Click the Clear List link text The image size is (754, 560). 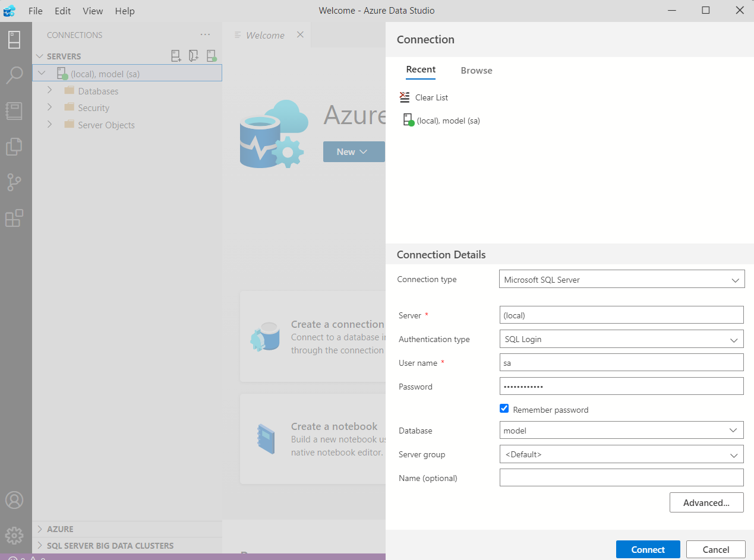431,97
